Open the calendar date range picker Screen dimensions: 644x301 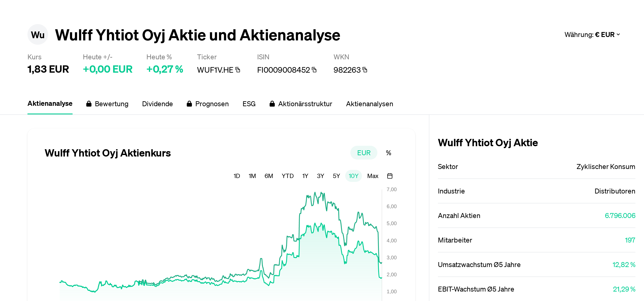point(390,176)
